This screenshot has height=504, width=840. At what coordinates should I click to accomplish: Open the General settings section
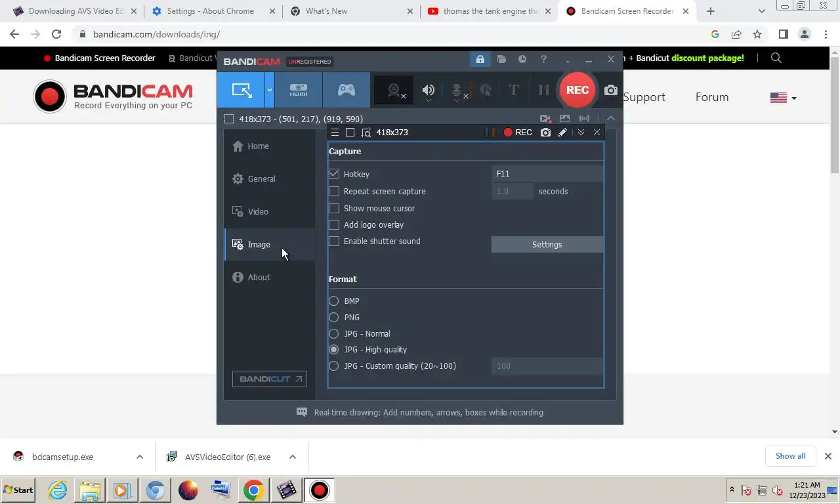(x=270, y=179)
